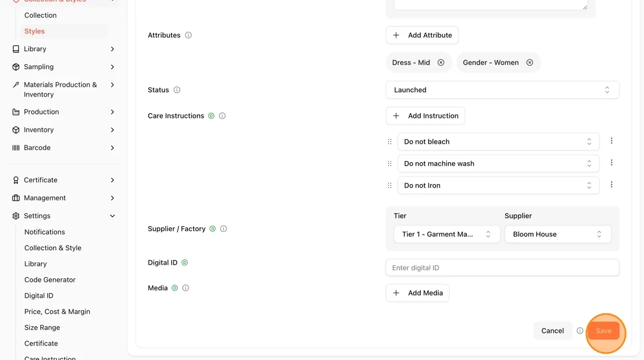This screenshot has height=360, width=644.
Task: Click the green D badge next to Supplier / Factory
Action: point(212,229)
